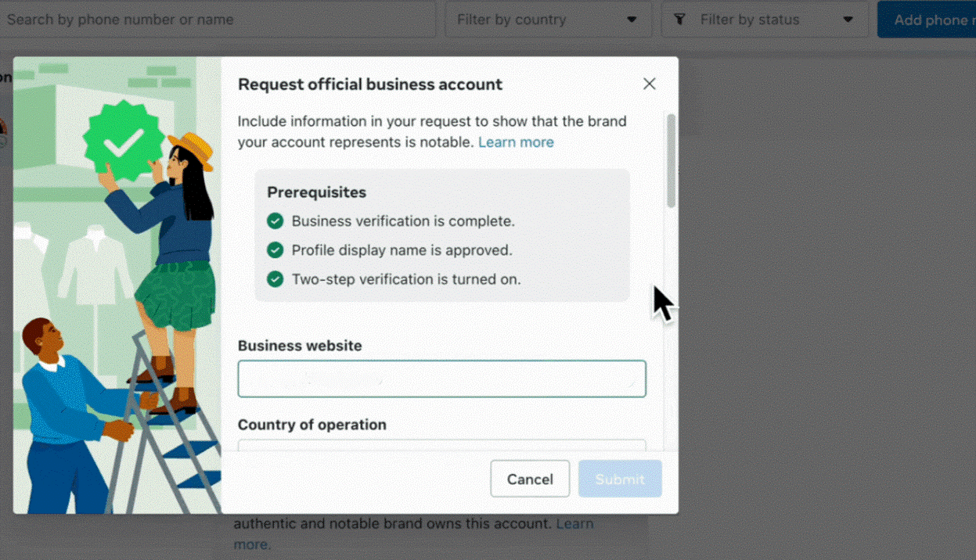Click the funnel icon in Filter by status
The image size is (976, 560).
coord(679,20)
